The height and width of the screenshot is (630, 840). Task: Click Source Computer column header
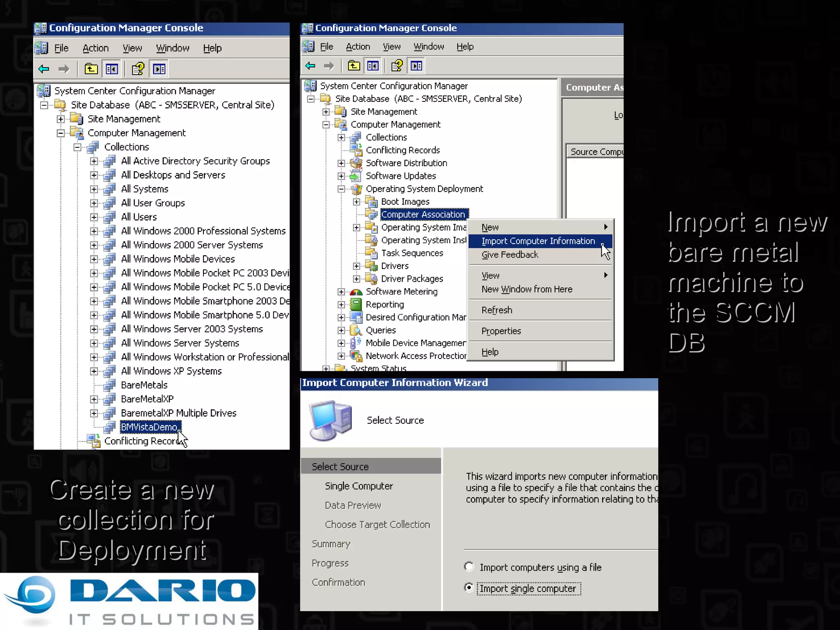coord(595,152)
